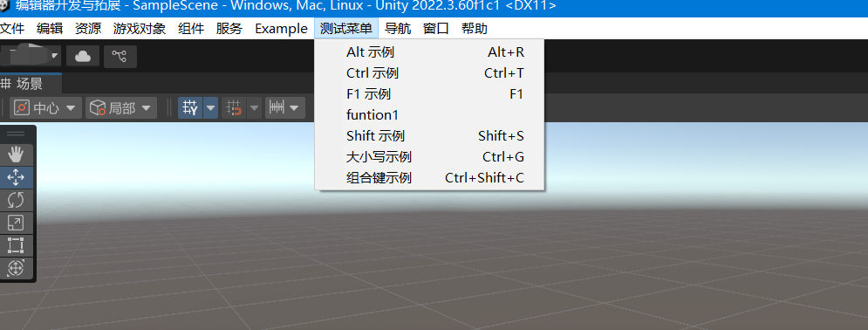Choose the Alt 示例 menu entry
This screenshot has height=330, width=868.
click(x=429, y=52)
